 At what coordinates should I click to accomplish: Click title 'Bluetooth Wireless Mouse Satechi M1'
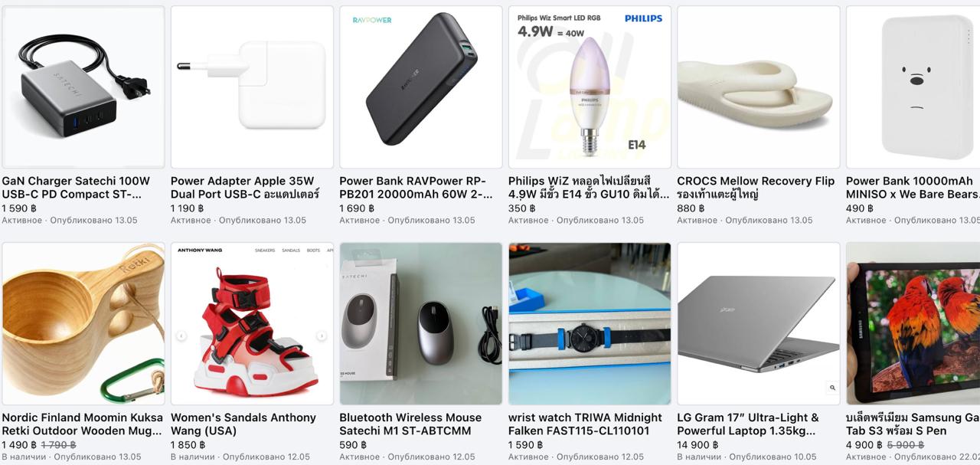[410, 424]
